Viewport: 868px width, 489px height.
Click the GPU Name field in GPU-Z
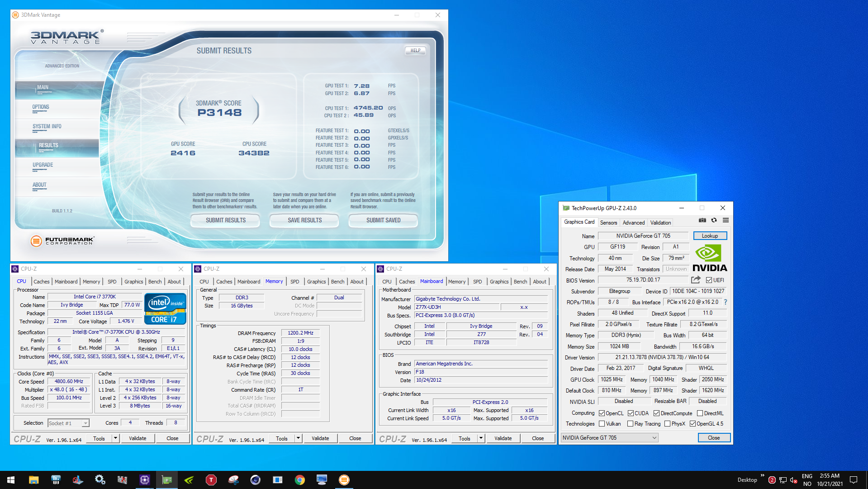pos(643,236)
